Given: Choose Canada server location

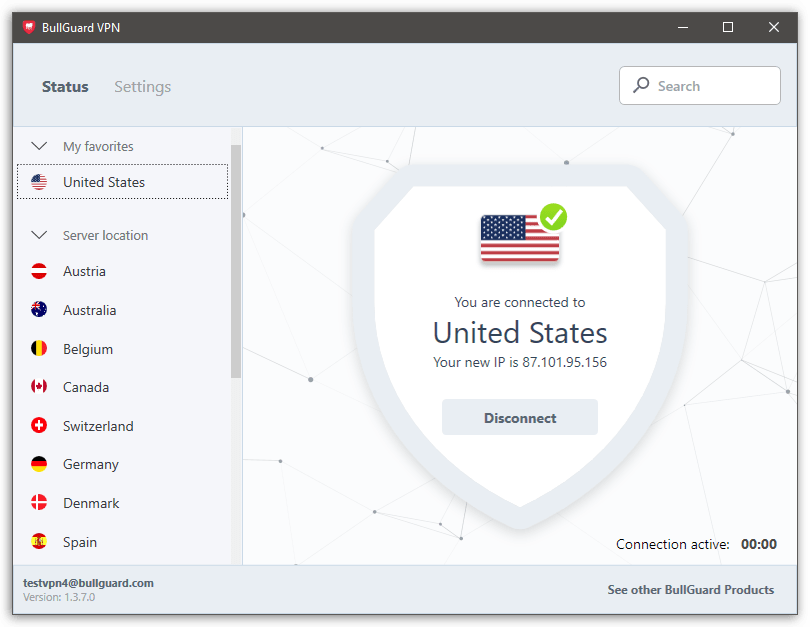Looking at the screenshot, I should click(122, 387).
